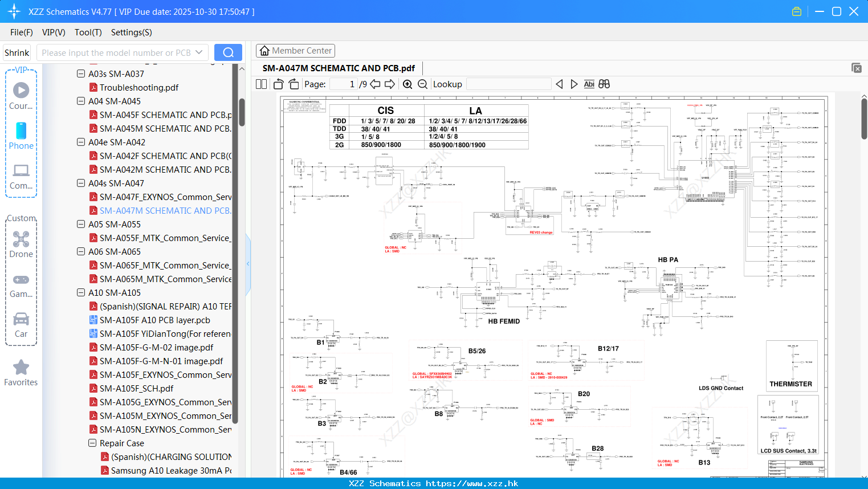Collapse the A05 SM-A055 node

81,224
